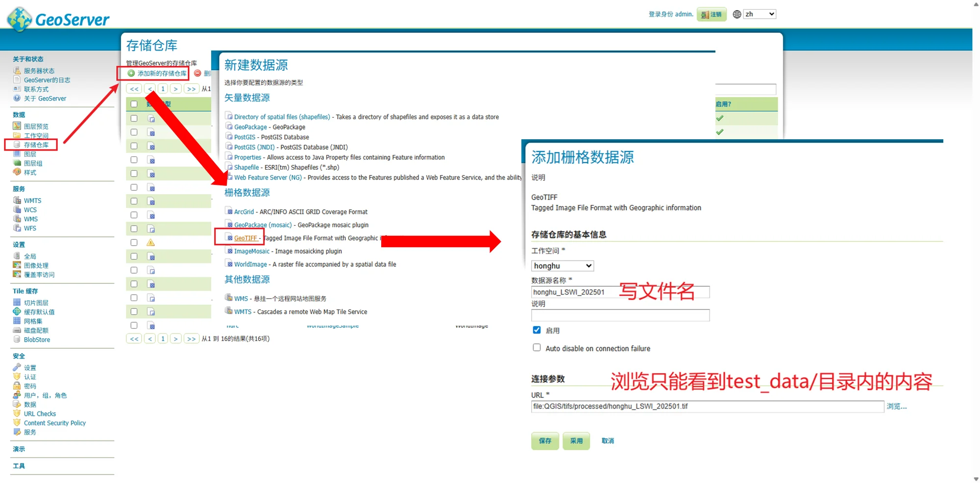Click the PostGIS data source icon
This screenshot has height=483, width=980.
click(229, 137)
